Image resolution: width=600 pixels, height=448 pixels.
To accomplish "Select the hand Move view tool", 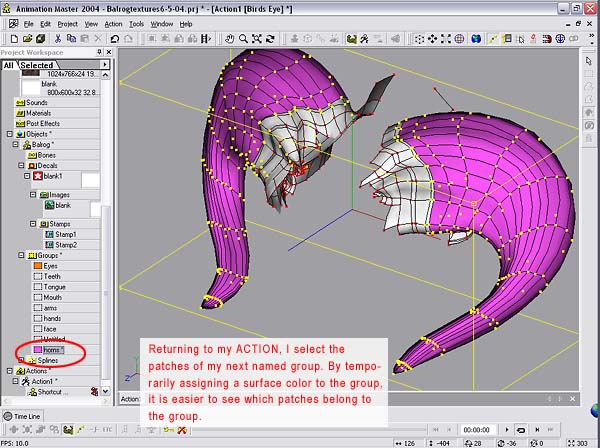I will coord(230,39).
